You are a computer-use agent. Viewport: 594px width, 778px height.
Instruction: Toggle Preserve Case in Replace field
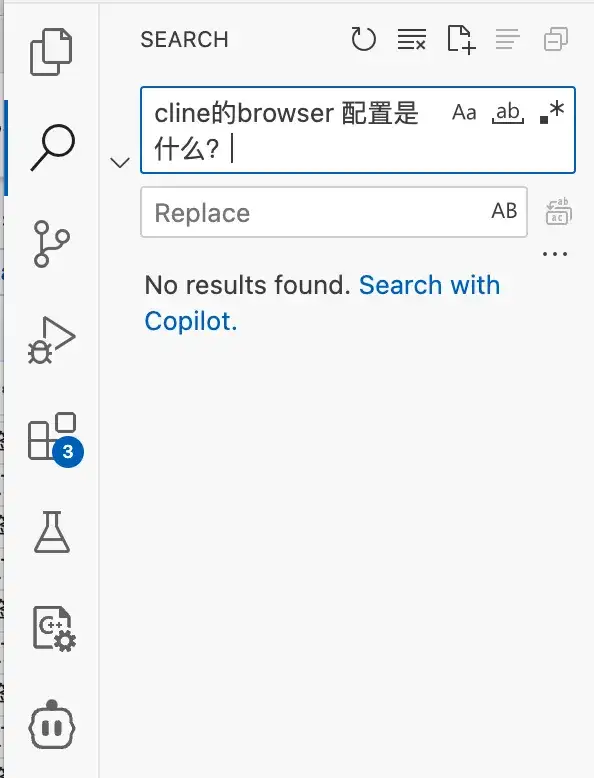504,211
